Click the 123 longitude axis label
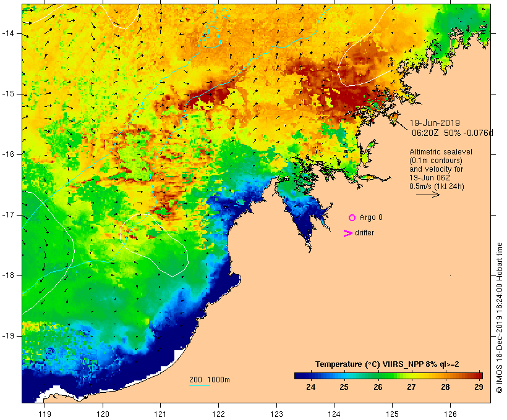 point(276,414)
